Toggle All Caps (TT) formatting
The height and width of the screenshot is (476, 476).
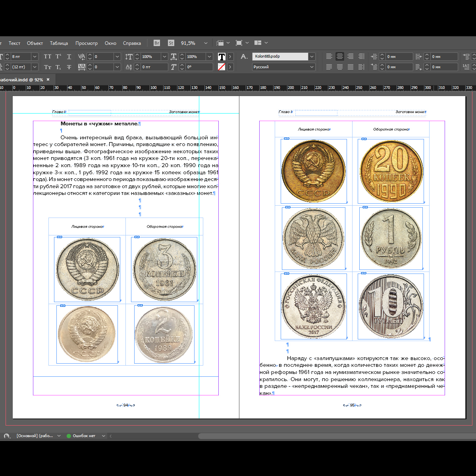48,56
